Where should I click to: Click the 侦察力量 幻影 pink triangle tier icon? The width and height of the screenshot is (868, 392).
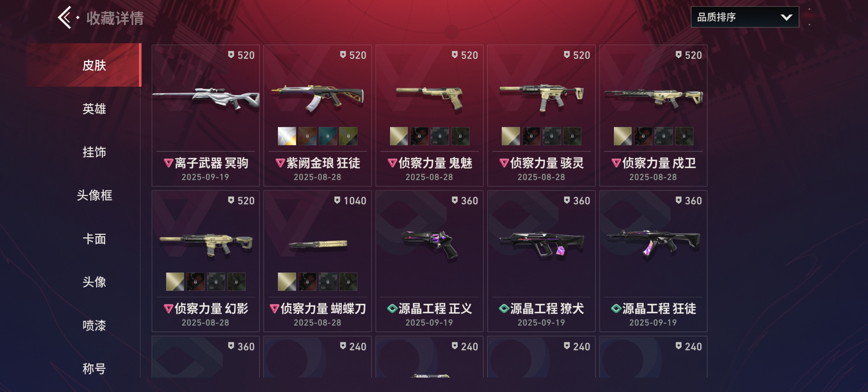[168, 309]
